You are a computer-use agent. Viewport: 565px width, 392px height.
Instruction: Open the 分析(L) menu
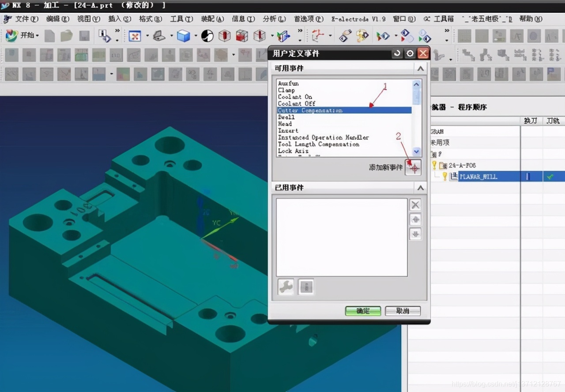coord(274,19)
